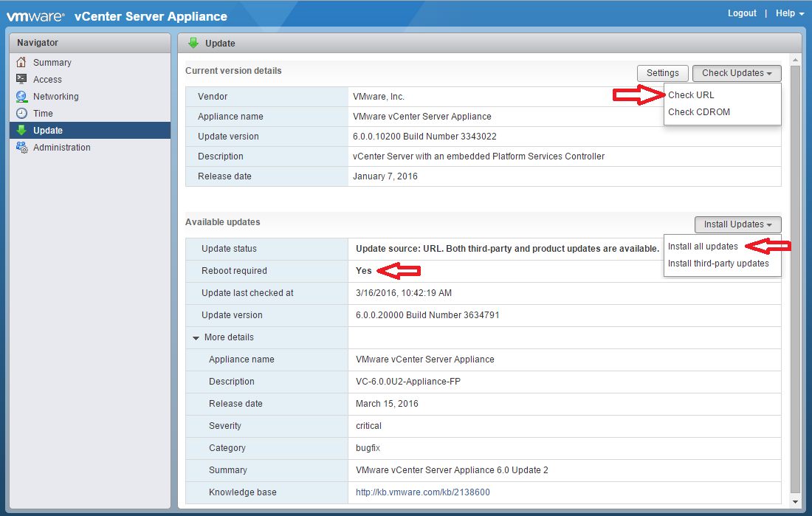Click 'VMware vCenter Server Appliance 6.0 Update 2' summary
Image resolution: width=812 pixels, height=516 pixels.
click(x=452, y=470)
